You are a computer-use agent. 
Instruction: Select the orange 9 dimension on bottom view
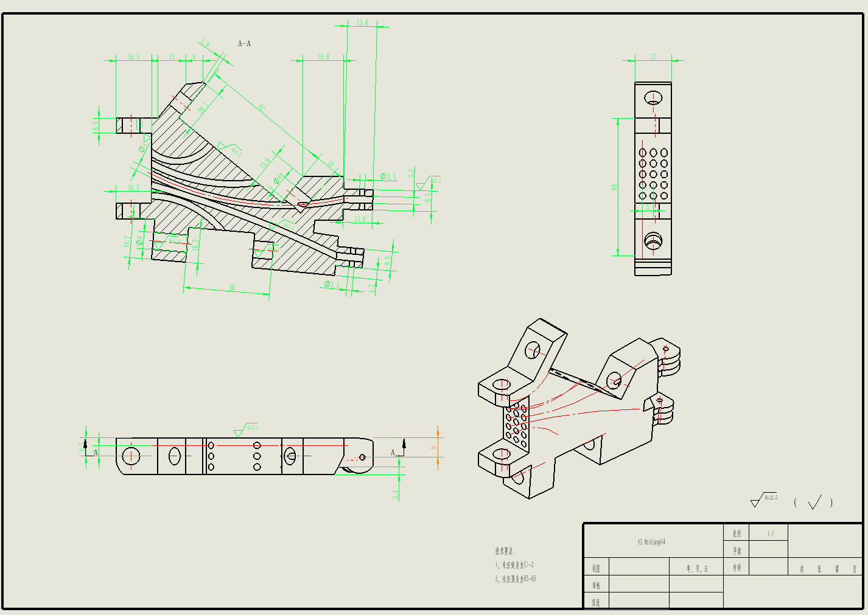coord(434,448)
